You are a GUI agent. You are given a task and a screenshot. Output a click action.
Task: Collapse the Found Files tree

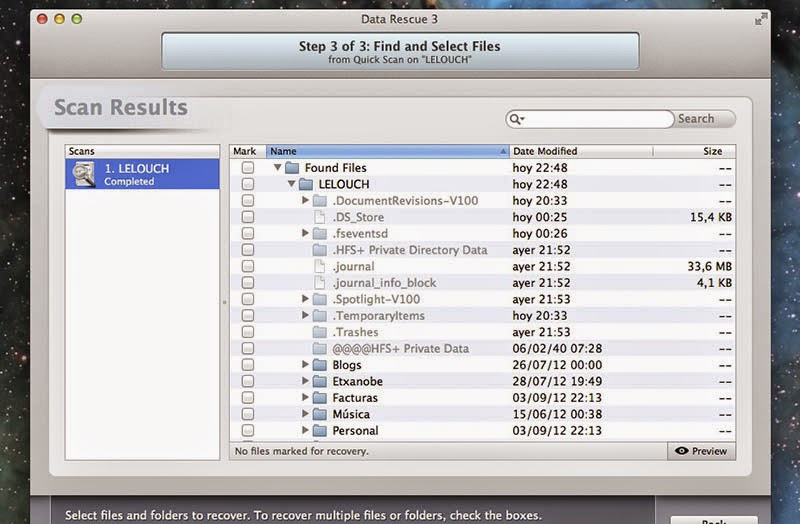click(278, 167)
